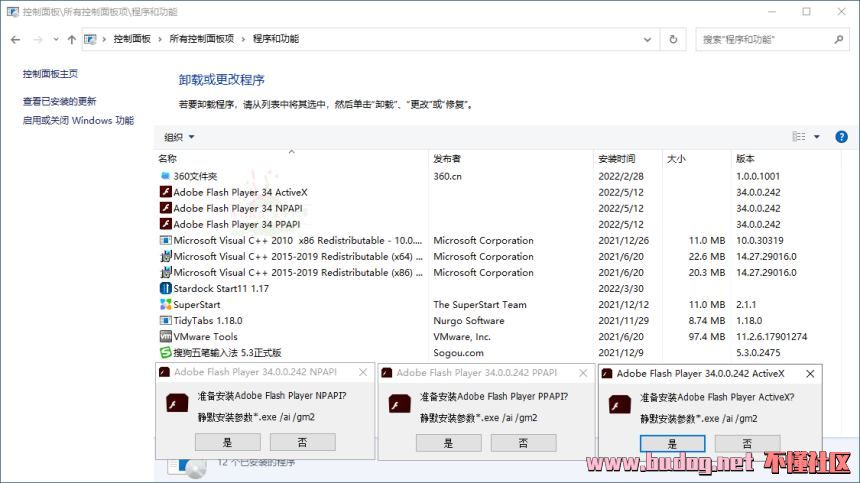Click the refresh button beside address bar

pos(673,39)
